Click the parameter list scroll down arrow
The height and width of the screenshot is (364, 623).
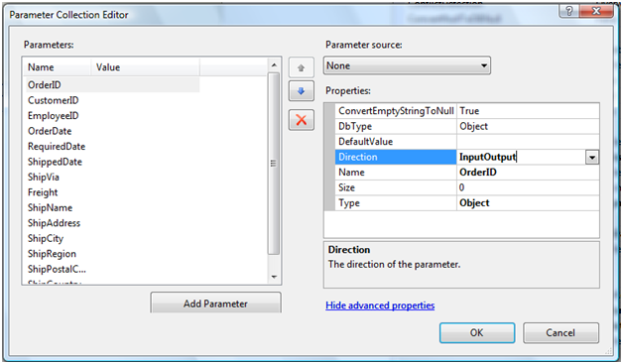274,277
